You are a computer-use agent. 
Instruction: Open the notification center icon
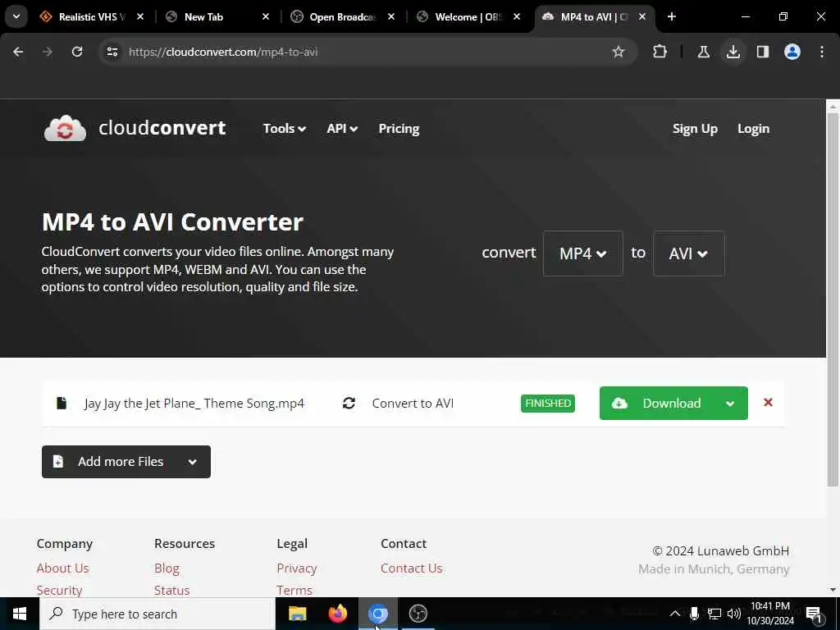pos(813,614)
